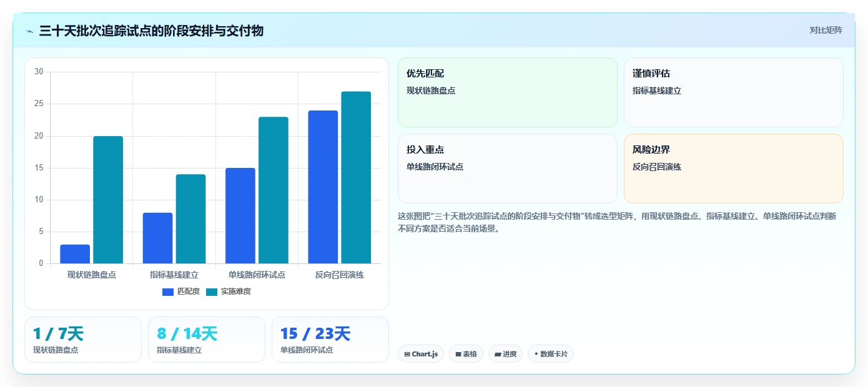Click the description paragraph below the matrix
The image size is (868, 387).
point(618,222)
